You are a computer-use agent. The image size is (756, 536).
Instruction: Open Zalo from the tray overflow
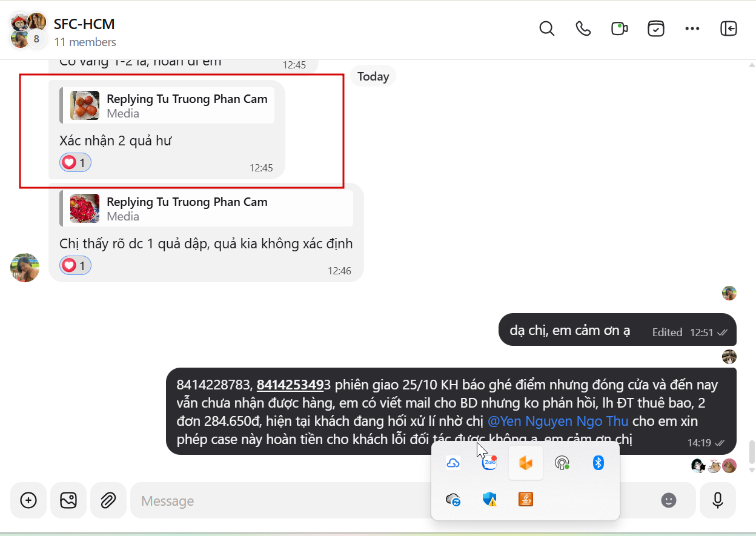[x=489, y=463]
